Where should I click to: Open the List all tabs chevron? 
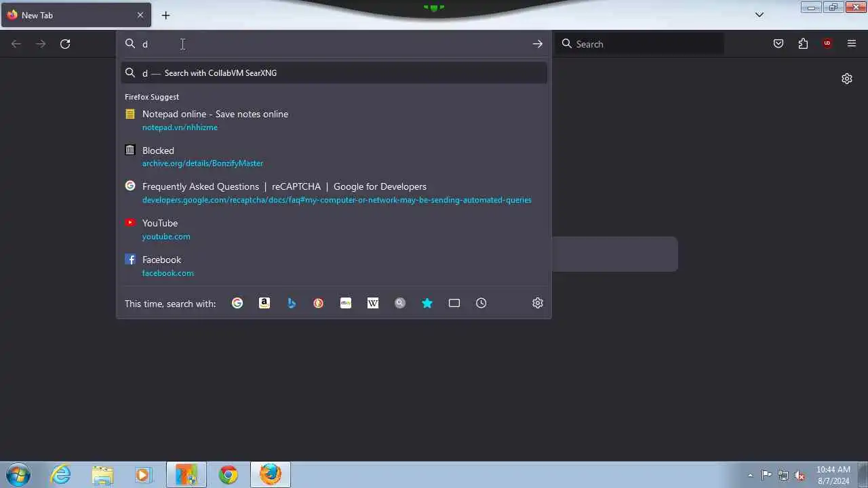(x=759, y=15)
